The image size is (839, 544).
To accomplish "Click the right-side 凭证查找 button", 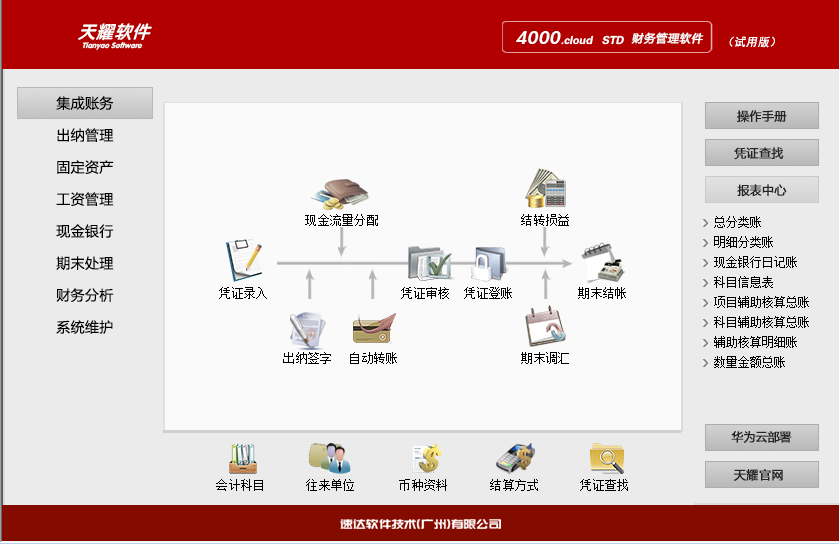I will pos(761,152).
